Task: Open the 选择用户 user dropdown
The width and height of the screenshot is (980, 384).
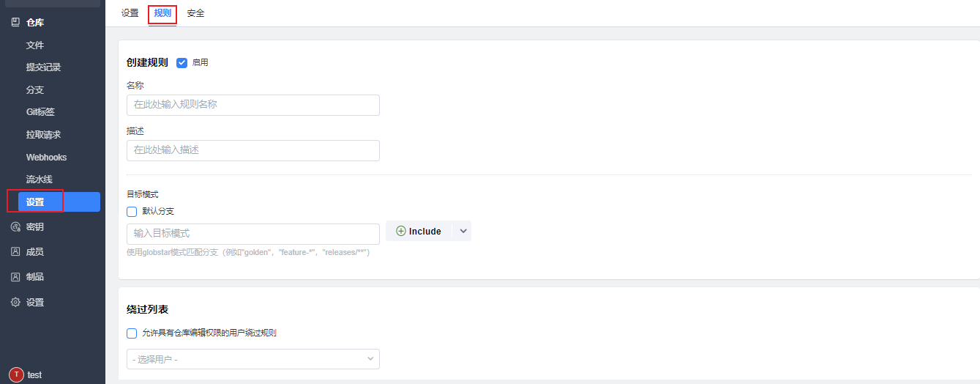Action: click(253, 359)
